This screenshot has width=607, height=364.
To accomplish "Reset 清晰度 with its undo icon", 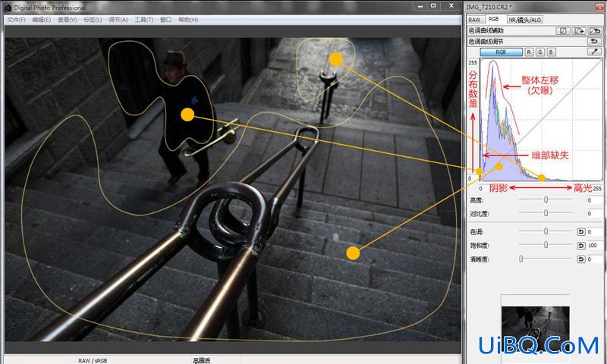I will tap(580, 259).
